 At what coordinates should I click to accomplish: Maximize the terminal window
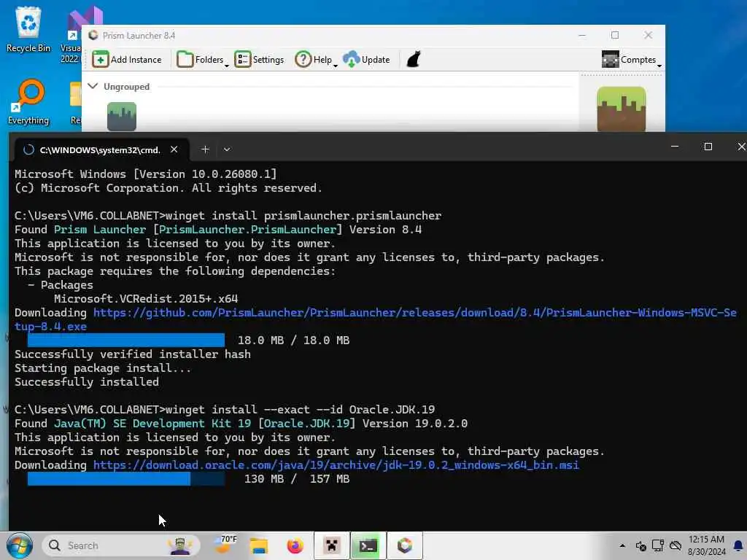click(708, 147)
